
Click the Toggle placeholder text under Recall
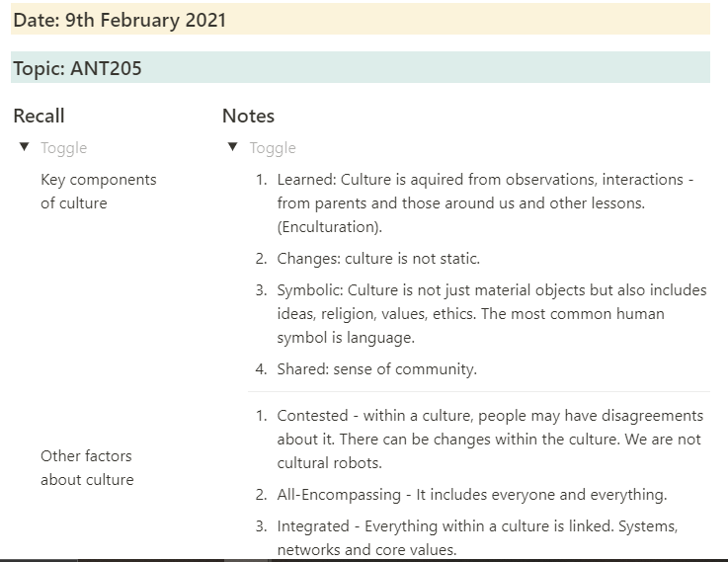tap(64, 148)
